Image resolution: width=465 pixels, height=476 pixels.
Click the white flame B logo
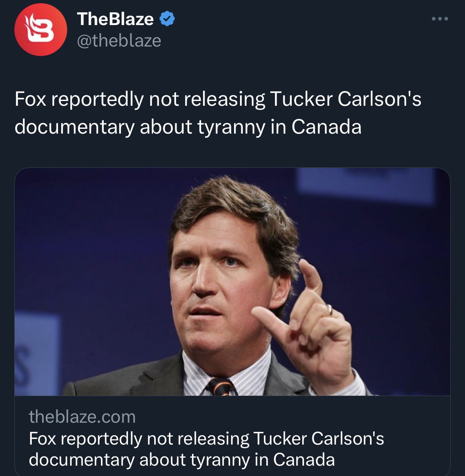click(41, 28)
